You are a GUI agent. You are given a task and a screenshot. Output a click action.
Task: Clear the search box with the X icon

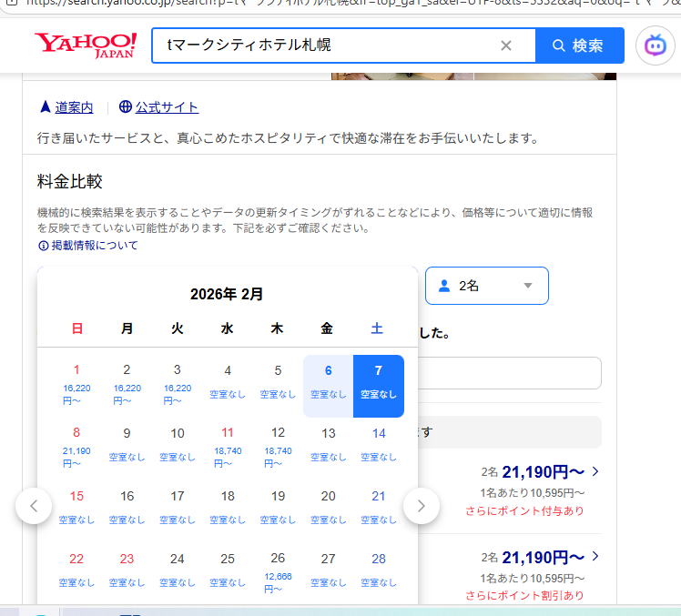pos(506,45)
